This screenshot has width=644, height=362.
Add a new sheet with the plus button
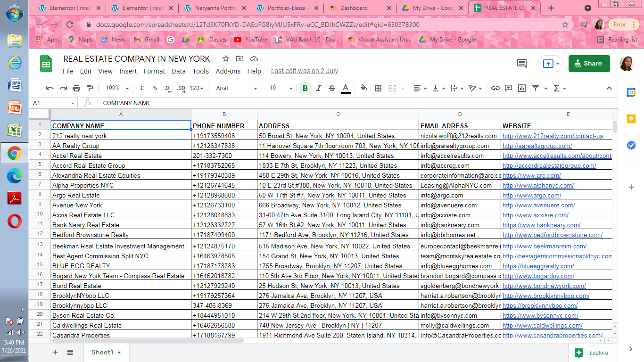click(56, 353)
